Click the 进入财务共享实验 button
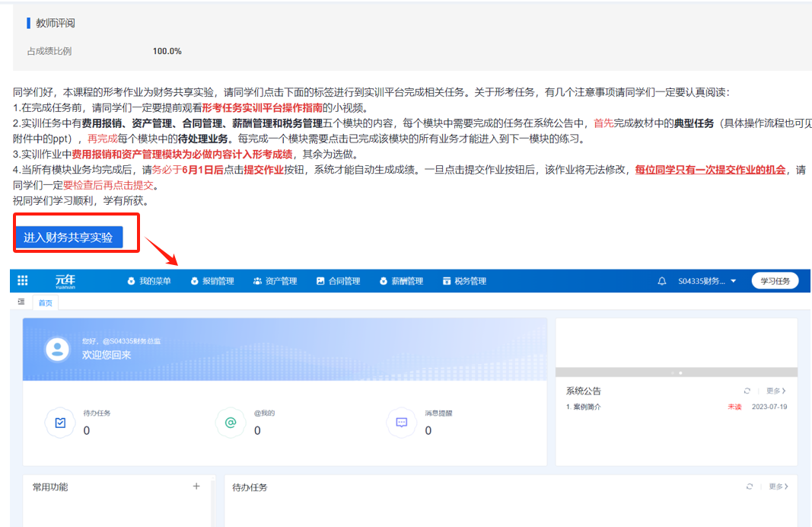Viewport: 812px width, 527px height. point(68,237)
